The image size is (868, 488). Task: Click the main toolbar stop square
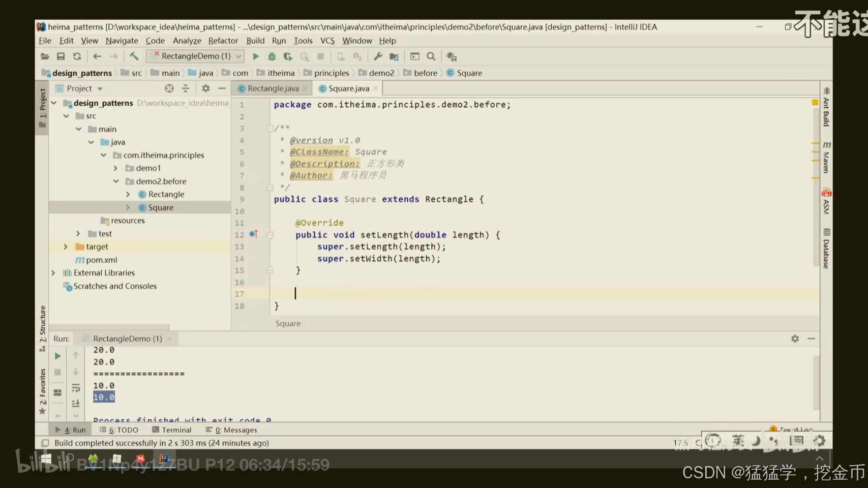coord(320,56)
